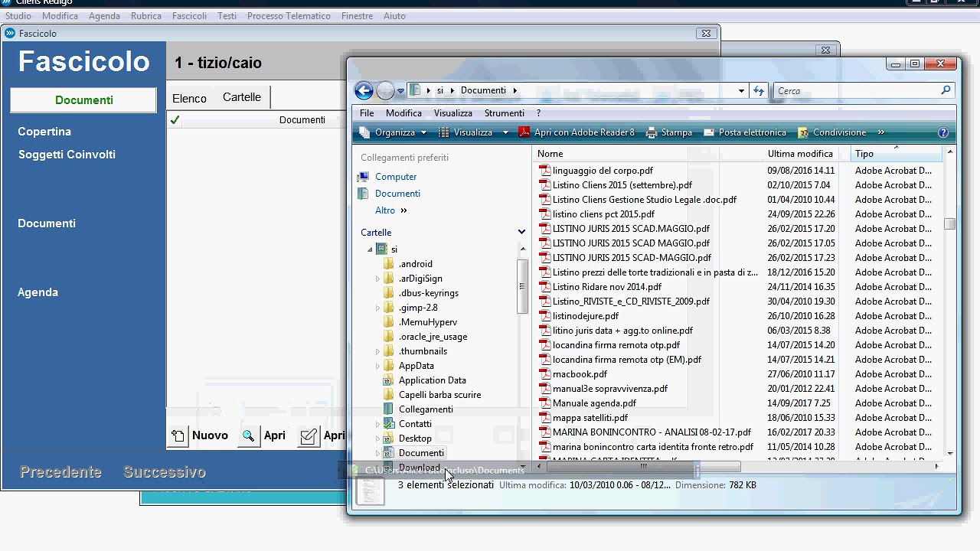Open the Processo Telematico menu
Screen dimensions: 980x551
click(x=289, y=15)
